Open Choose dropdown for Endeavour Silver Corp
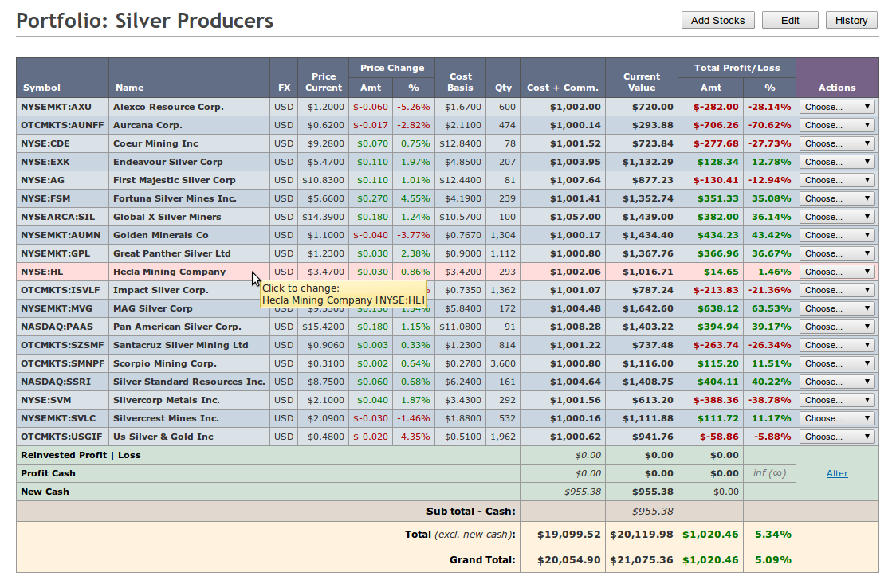The image size is (896, 588). click(x=837, y=162)
